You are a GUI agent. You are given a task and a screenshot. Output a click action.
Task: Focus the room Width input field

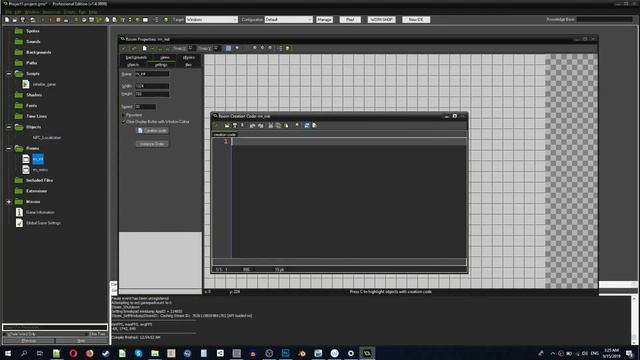152,86
